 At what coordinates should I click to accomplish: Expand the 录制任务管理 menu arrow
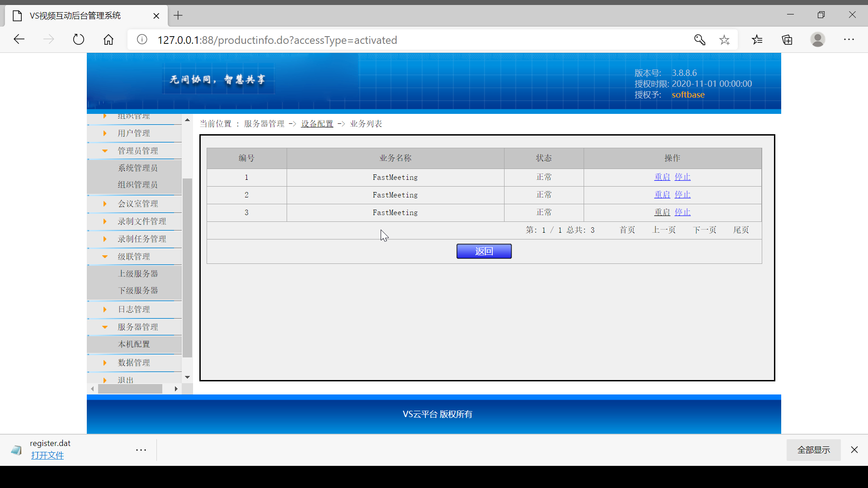click(x=105, y=239)
